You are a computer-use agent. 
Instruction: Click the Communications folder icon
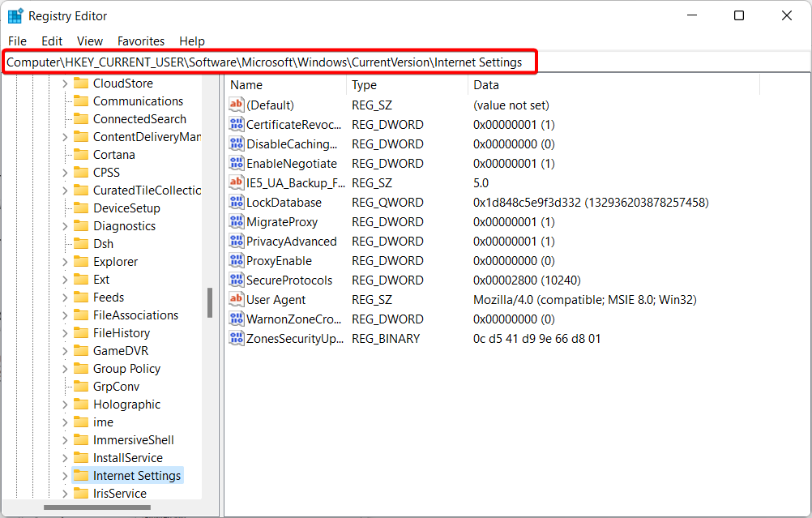pos(81,101)
